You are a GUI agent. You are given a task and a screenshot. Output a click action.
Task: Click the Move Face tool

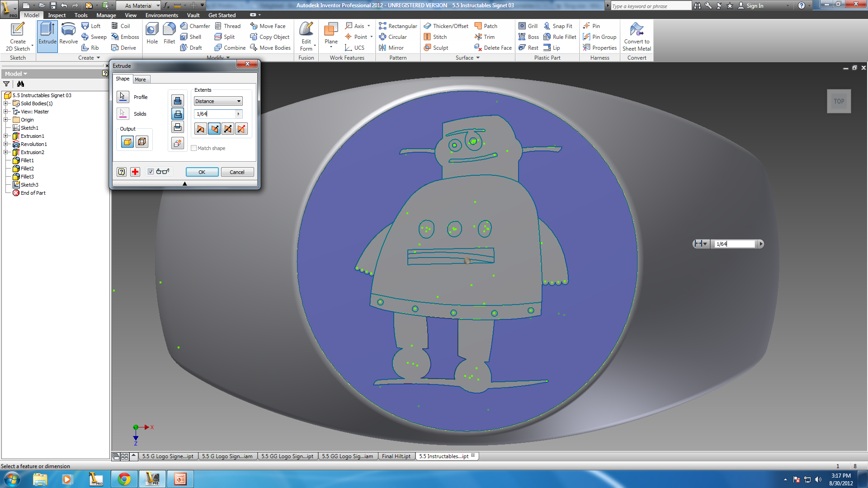click(x=268, y=26)
